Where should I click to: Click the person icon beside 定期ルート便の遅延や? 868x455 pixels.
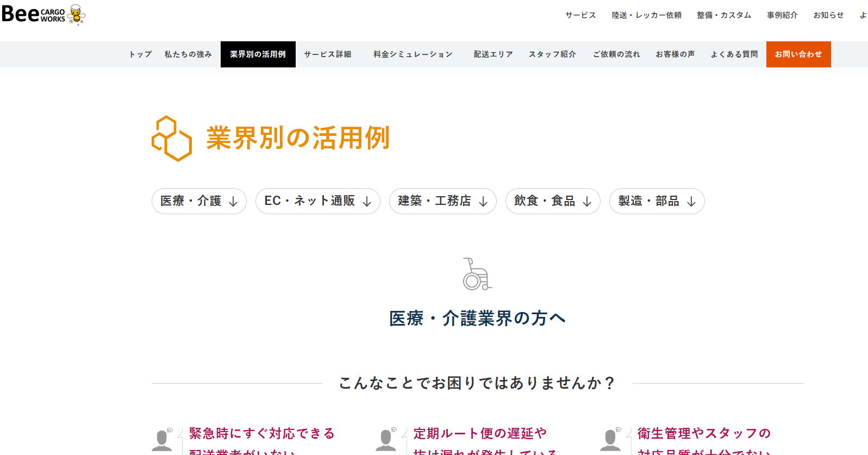[386, 439]
